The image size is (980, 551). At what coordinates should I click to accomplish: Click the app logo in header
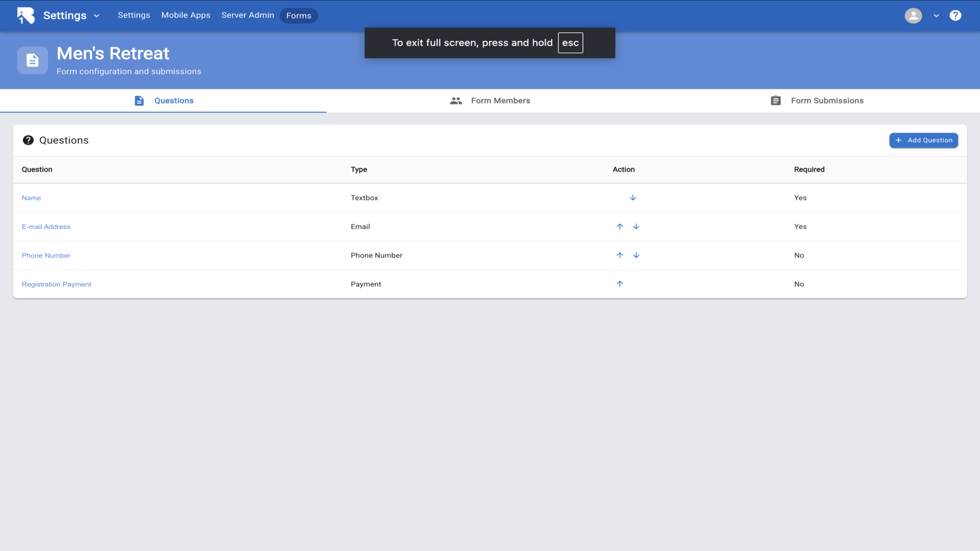click(x=26, y=15)
